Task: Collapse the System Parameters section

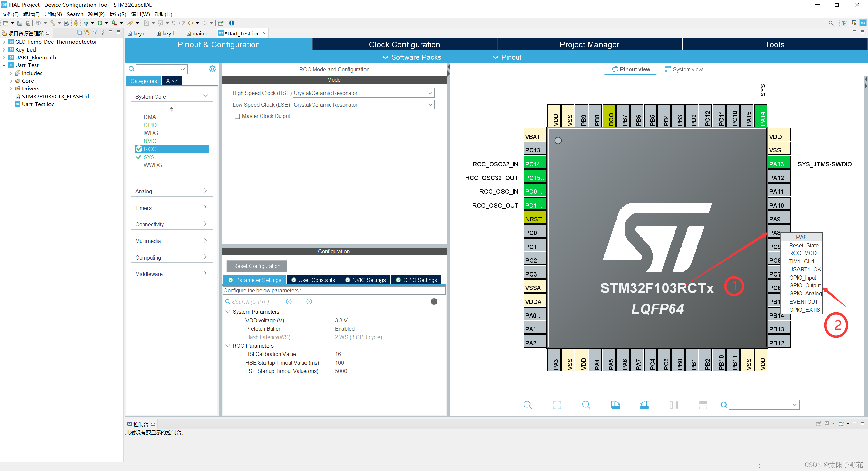Action: coord(228,311)
